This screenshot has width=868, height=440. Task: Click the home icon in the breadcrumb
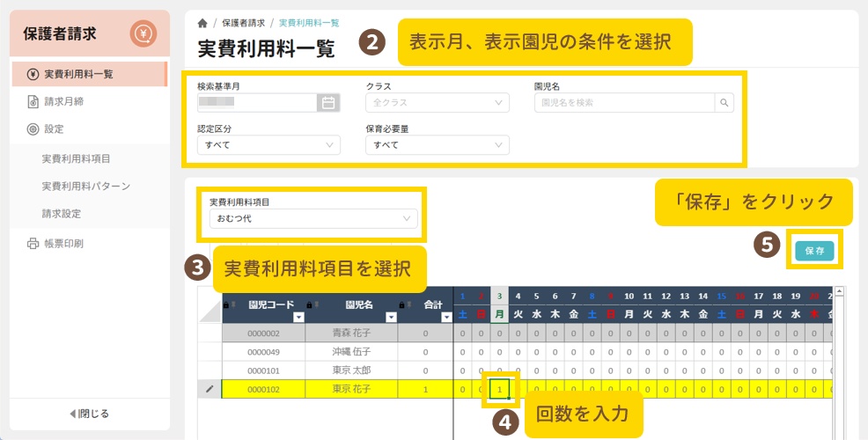tap(202, 23)
